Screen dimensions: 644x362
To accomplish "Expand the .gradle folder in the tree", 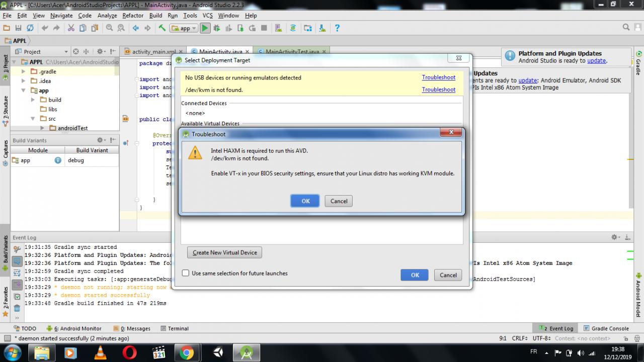I will click(x=23, y=71).
